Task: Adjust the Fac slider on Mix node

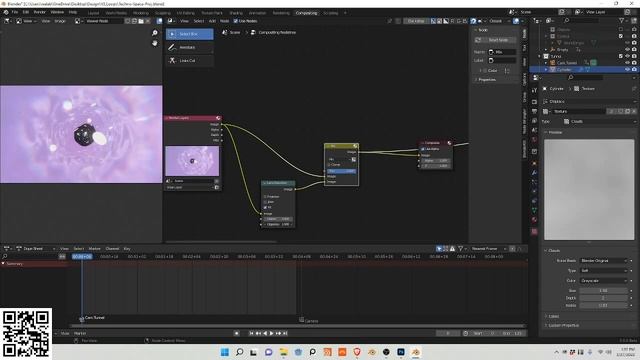Action: click(342, 171)
